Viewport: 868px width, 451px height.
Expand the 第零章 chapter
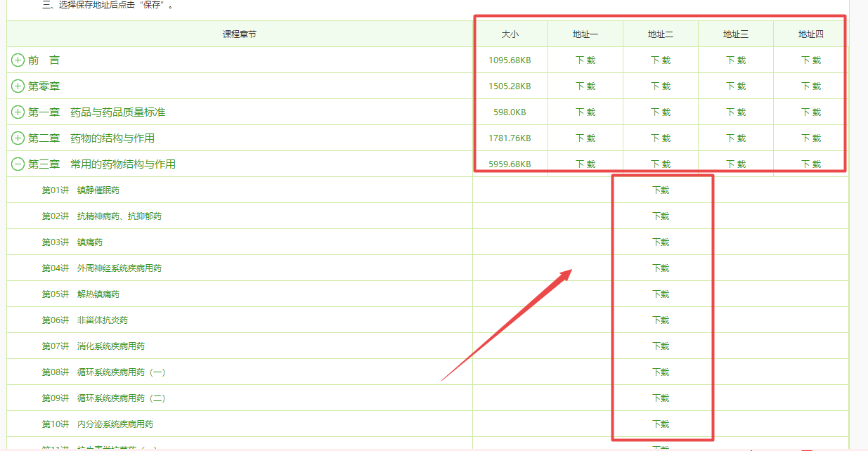tap(18, 86)
